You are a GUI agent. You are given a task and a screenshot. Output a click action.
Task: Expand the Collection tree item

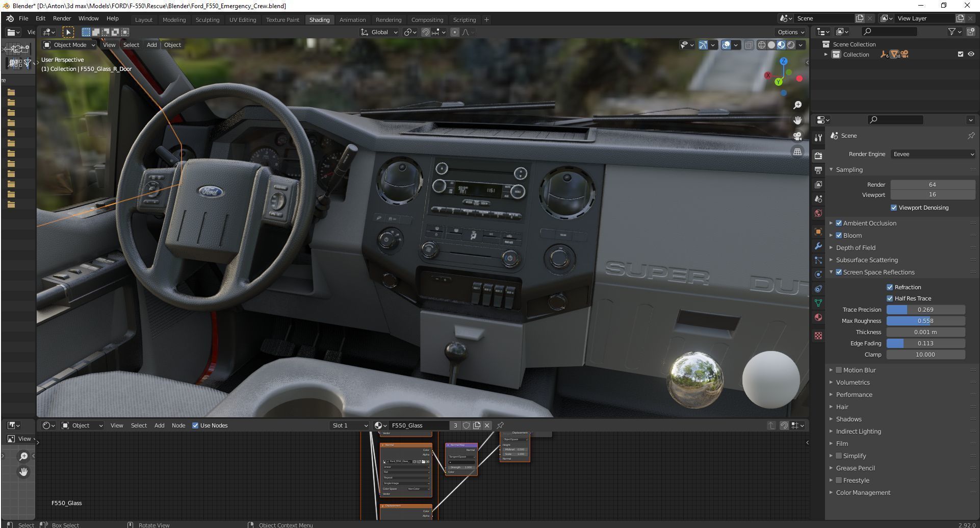click(x=826, y=54)
